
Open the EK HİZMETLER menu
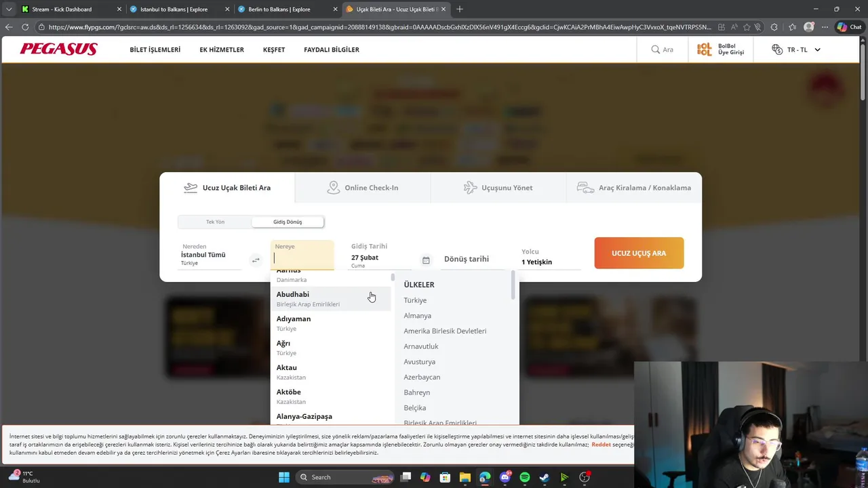[x=222, y=49]
